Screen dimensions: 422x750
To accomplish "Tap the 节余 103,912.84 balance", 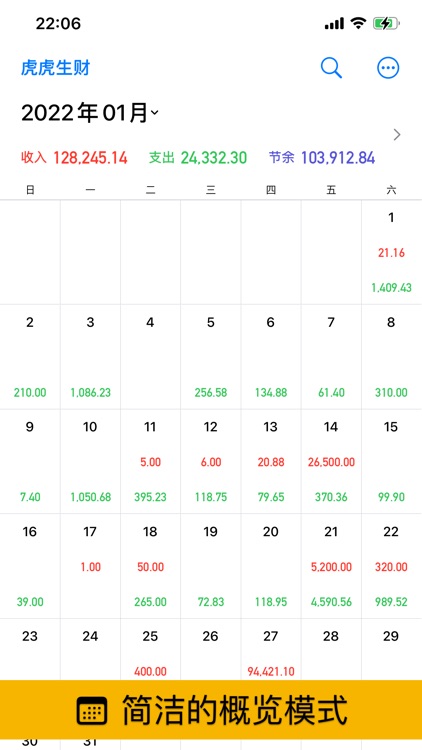I will pyautogui.click(x=322, y=158).
